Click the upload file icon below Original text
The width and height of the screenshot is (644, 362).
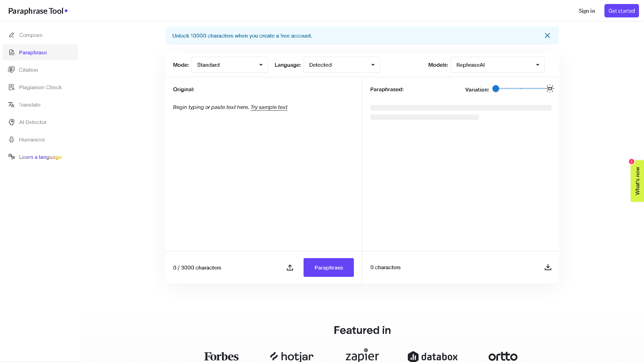tap(289, 267)
